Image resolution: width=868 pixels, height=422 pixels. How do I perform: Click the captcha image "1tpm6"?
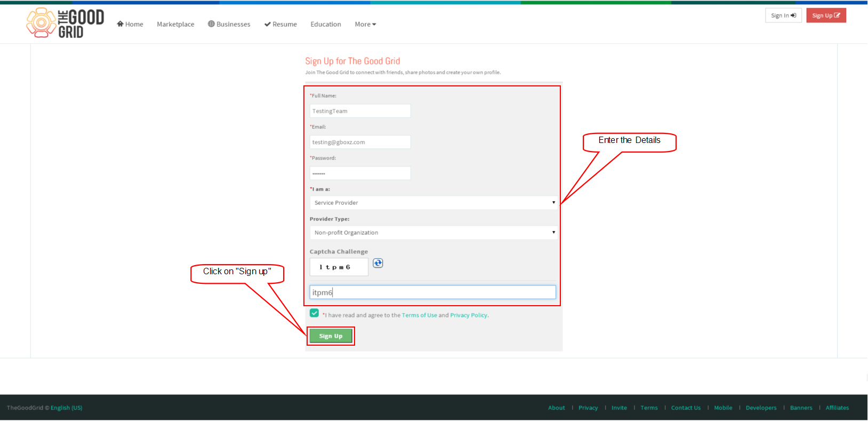coord(339,267)
